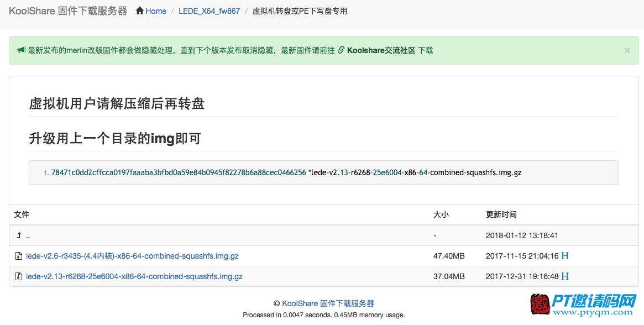This screenshot has height=325, width=644.
Task: Click the 更新时间 column header
Action: coord(501,214)
